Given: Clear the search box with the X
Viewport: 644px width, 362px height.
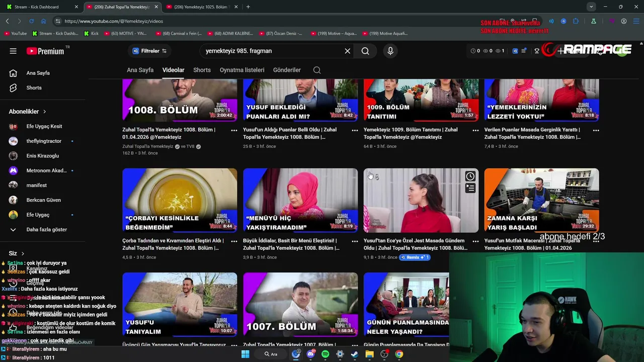Looking at the screenshot, I should (x=347, y=51).
